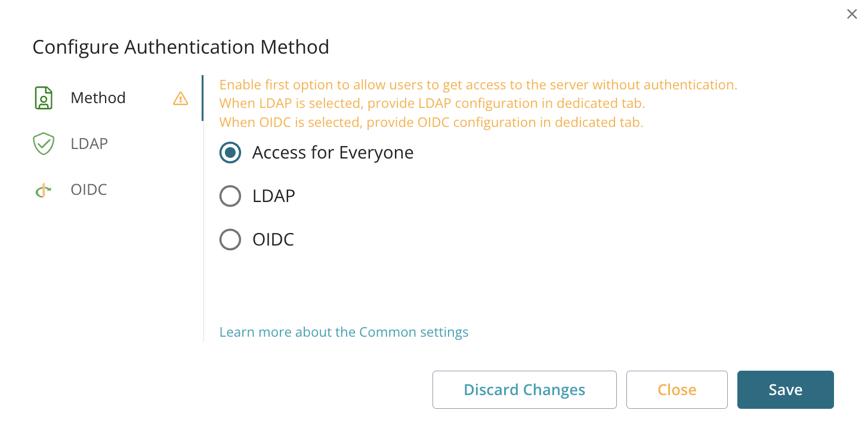Click the Method document icon in sidebar
Image resolution: width=868 pixels, height=441 pixels.
click(44, 97)
